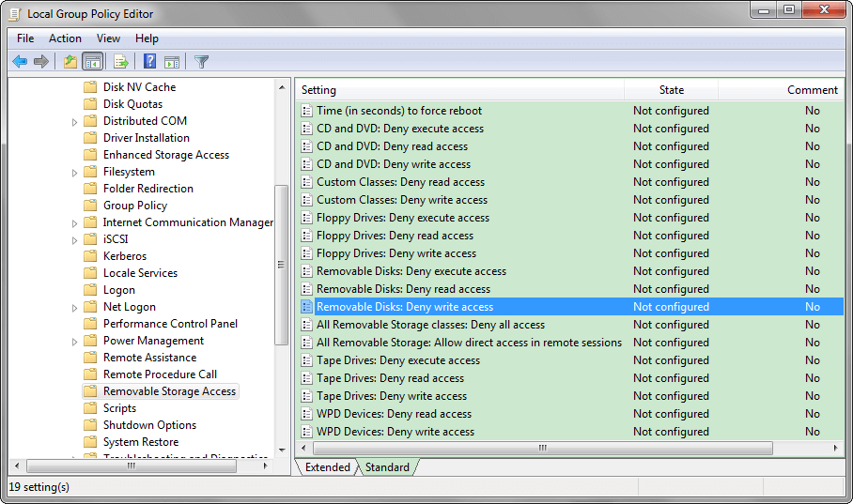Click settings list horizontal scroll left arrow
This screenshot has height=504, width=853.
pyautogui.click(x=303, y=448)
